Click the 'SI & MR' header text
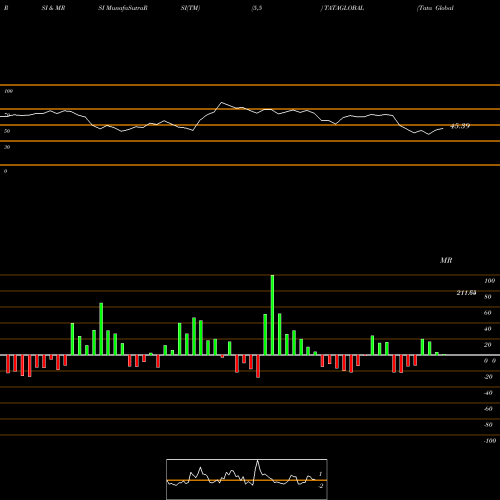The image size is (500, 500). (x=53, y=8)
